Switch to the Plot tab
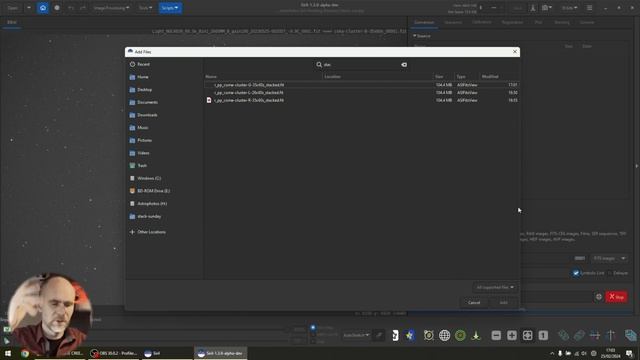 [538, 22]
